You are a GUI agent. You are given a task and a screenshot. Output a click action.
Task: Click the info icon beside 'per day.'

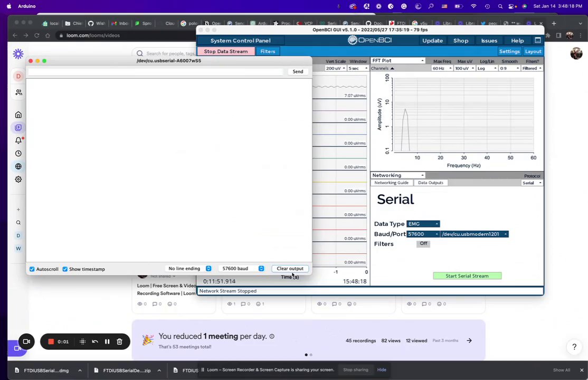pos(272,336)
